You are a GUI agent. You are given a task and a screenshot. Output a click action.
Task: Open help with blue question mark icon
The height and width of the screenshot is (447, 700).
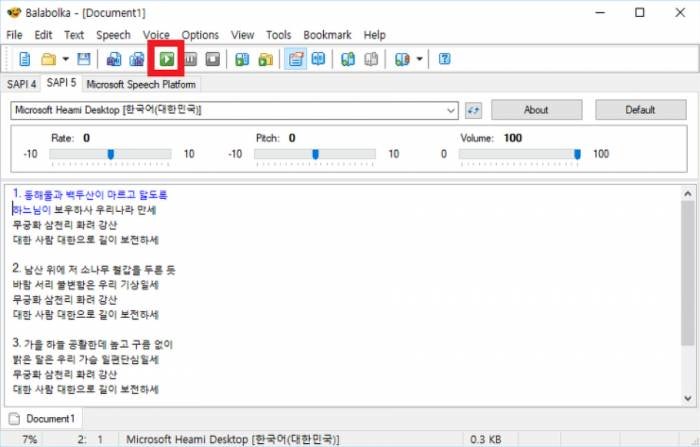[x=445, y=59]
